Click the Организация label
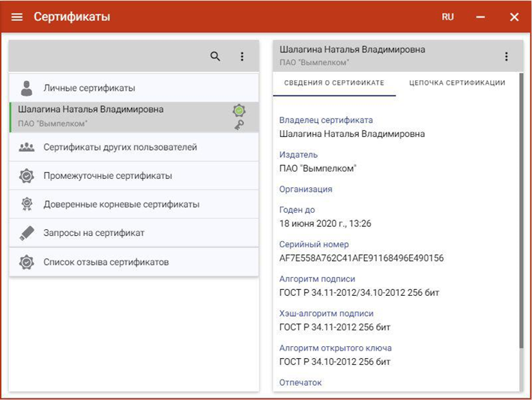Viewport: 532px width, 400px height. point(306,190)
